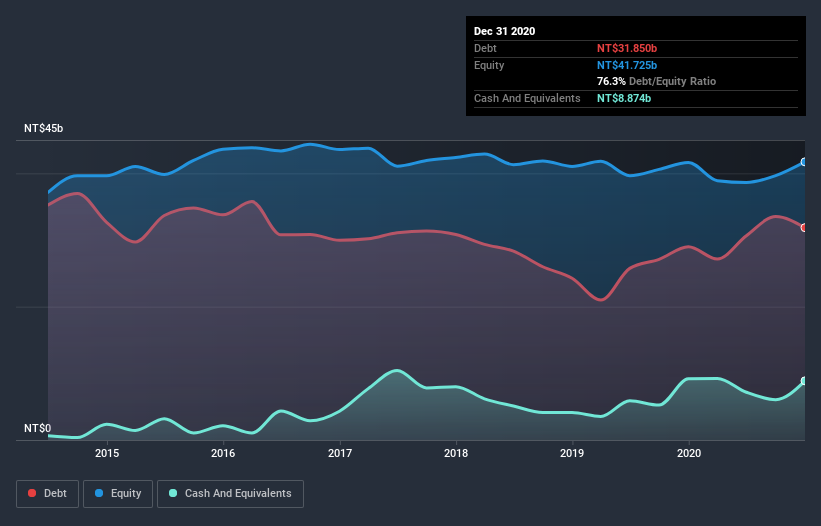The height and width of the screenshot is (526, 821).
Task: Toggle the Equity series legend button
Action: point(118,494)
